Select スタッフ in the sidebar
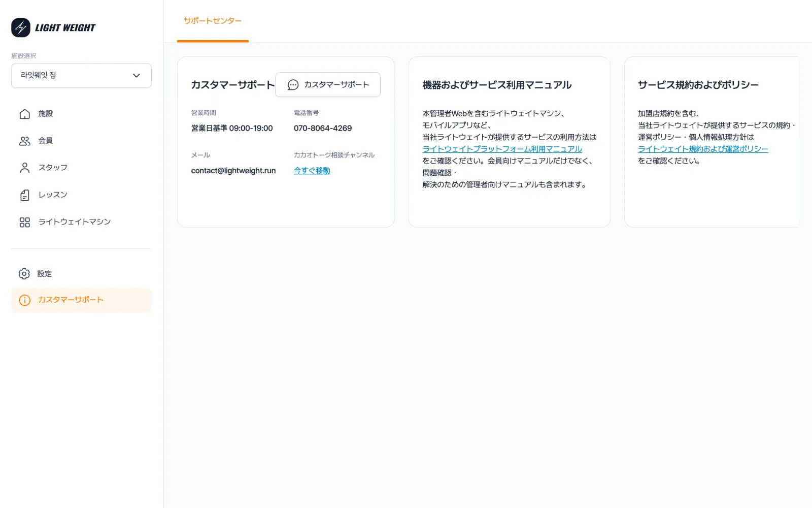 (x=81, y=168)
